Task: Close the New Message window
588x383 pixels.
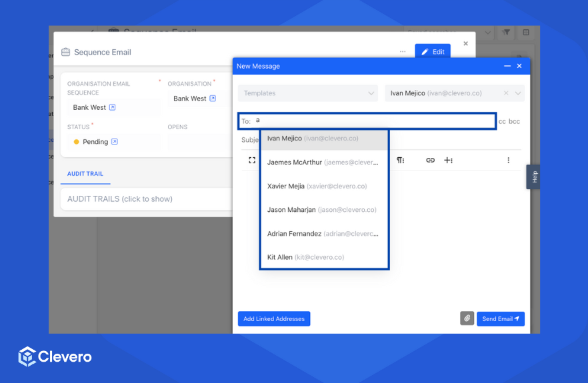Action: coord(519,66)
